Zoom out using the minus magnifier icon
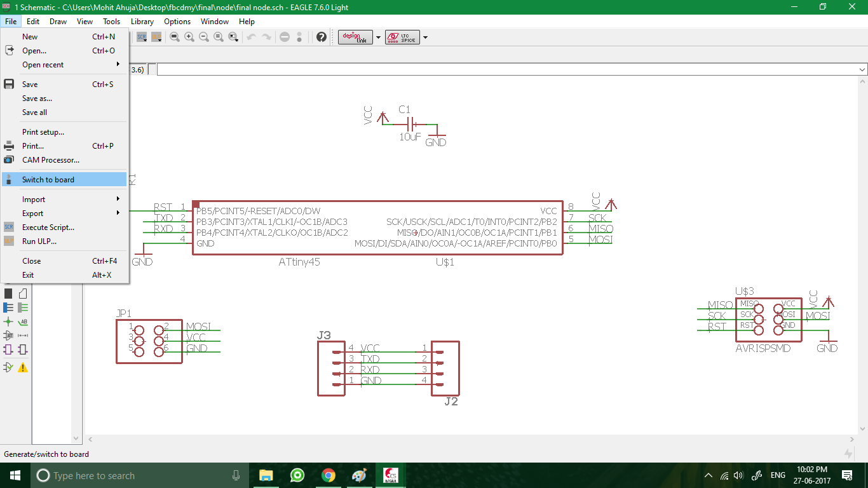Viewport: 868px width, 488px height. pyautogui.click(x=204, y=37)
